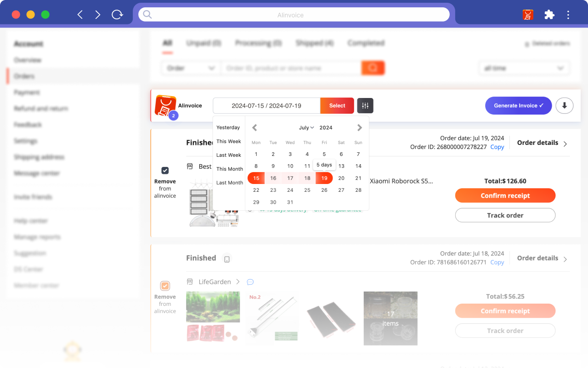Open the browser three-dot menu

coord(568,14)
